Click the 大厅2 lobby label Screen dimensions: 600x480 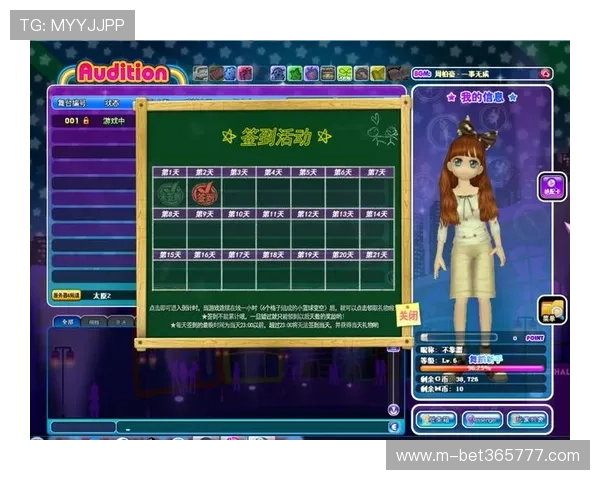[102, 296]
